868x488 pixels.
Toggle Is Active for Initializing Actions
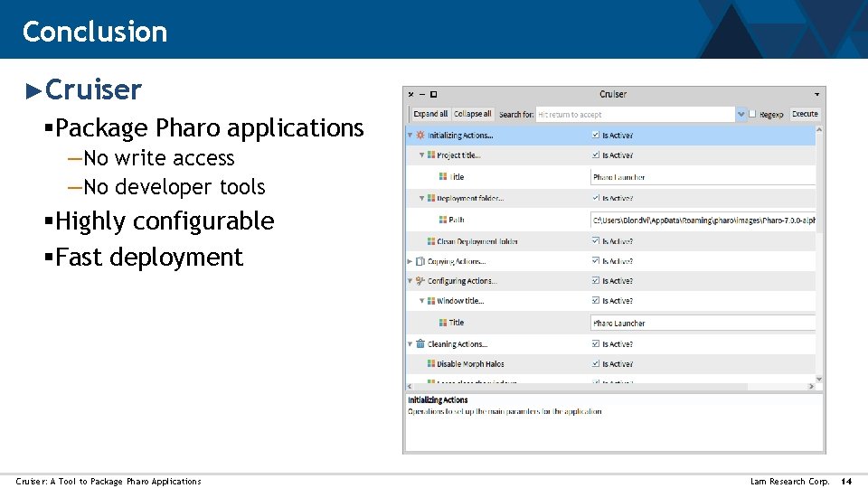596,135
